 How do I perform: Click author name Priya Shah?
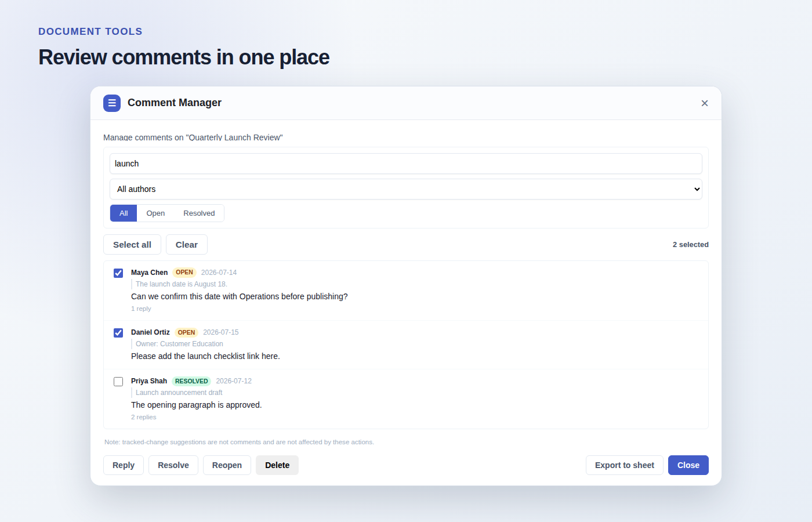149,381
